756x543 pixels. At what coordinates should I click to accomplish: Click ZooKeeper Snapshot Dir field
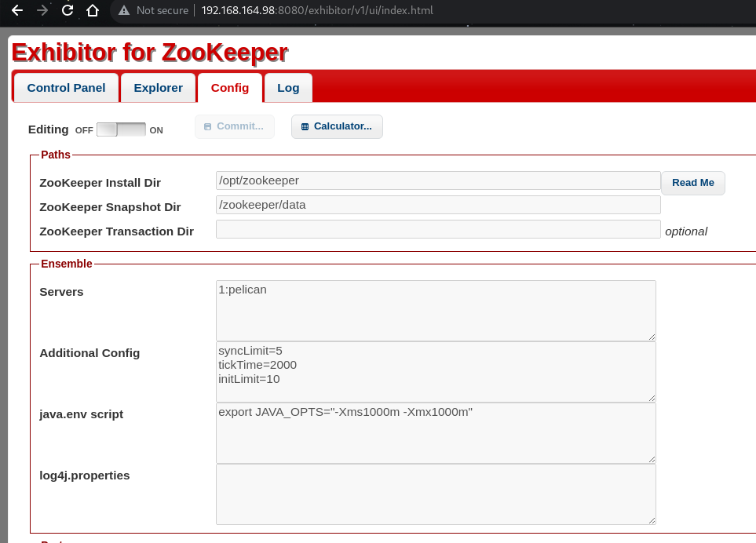coord(438,205)
